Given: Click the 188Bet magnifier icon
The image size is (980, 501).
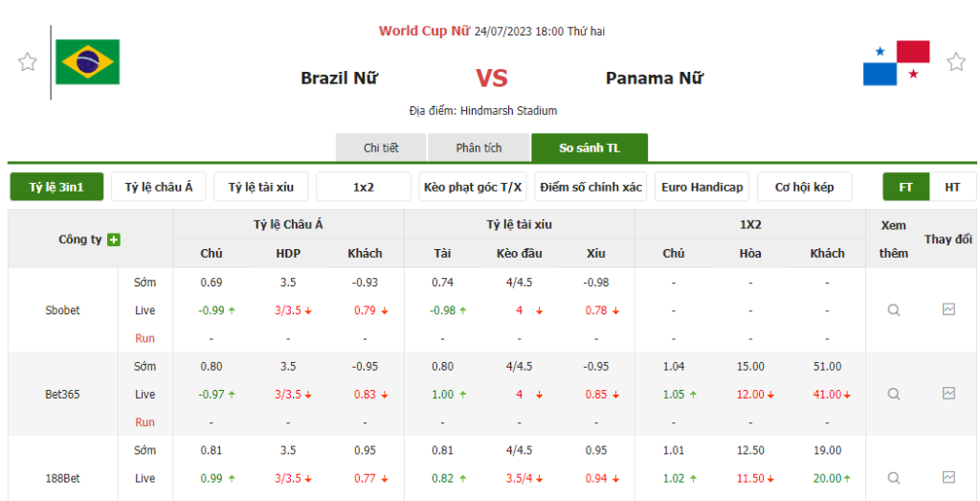Looking at the screenshot, I should (x=893, y=478).
